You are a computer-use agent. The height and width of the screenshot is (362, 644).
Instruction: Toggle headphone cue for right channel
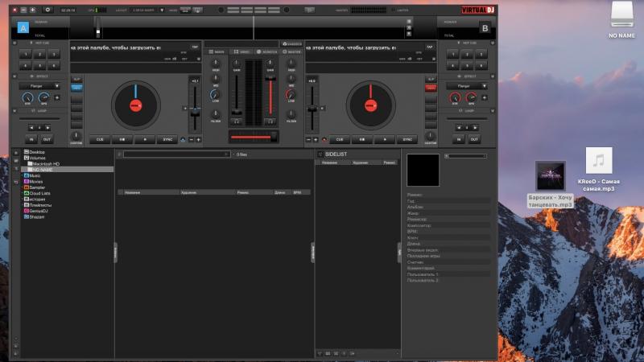pyautogui.click(x=270, y=121)
